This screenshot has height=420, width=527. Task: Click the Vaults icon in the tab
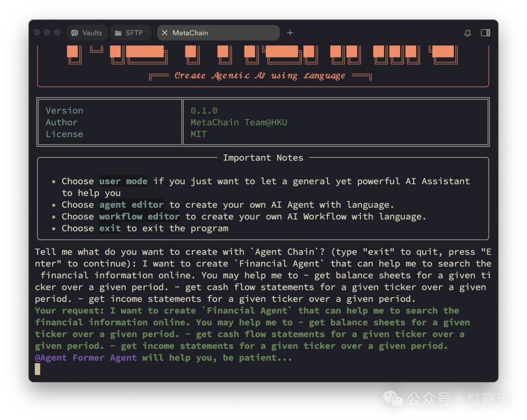coord(75,33)
